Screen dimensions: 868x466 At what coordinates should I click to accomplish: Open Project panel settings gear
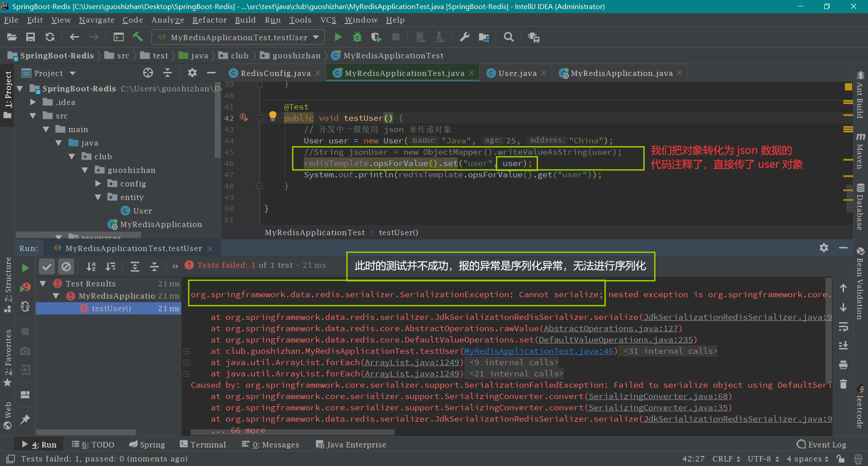point(192,73)
